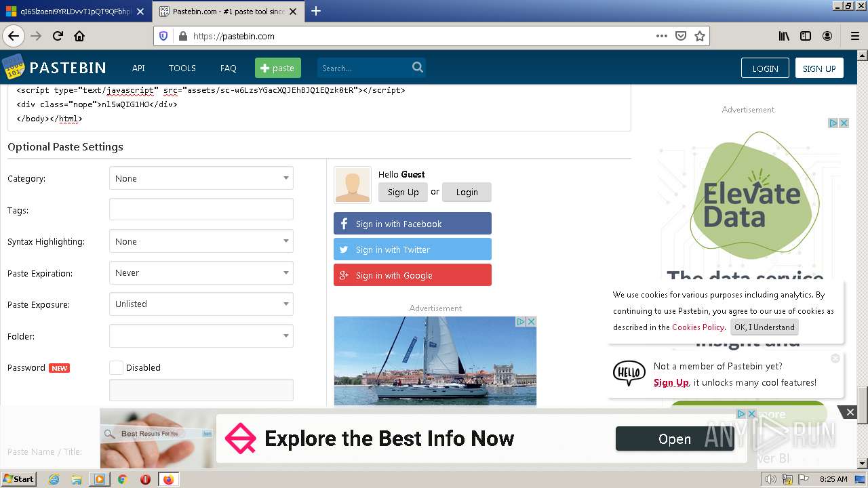
Task: Sign in with Facebook
Action: [412, 224]
